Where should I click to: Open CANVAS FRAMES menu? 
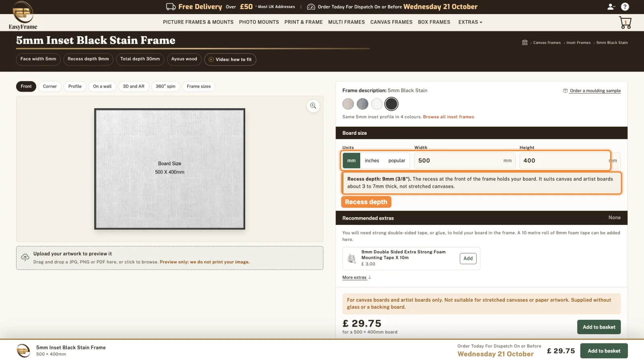click(x=391, y=22)
